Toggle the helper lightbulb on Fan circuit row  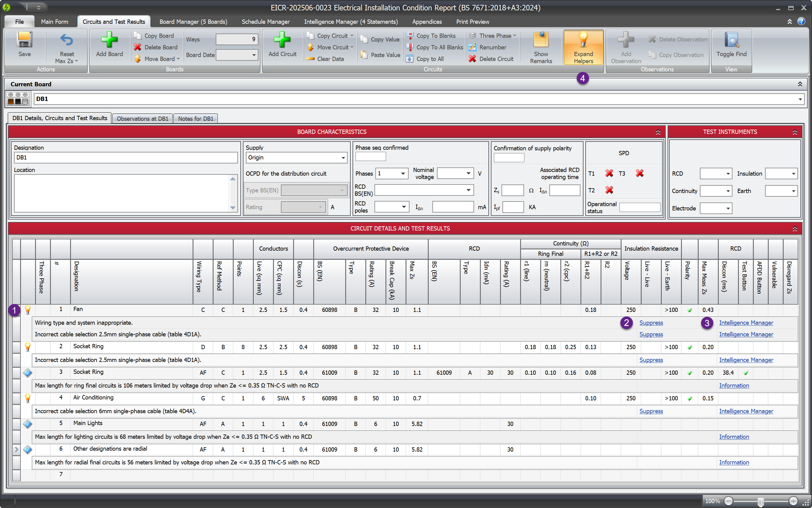(27, 310)
